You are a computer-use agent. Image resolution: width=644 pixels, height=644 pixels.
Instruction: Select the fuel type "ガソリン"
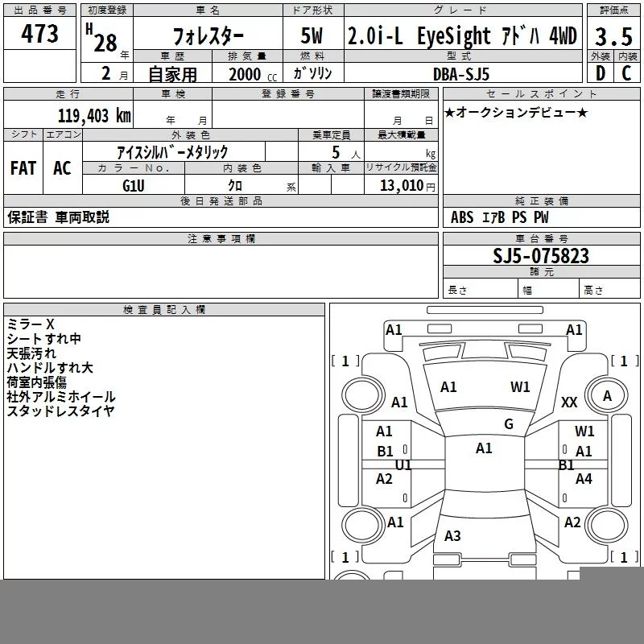pos(312,73)
